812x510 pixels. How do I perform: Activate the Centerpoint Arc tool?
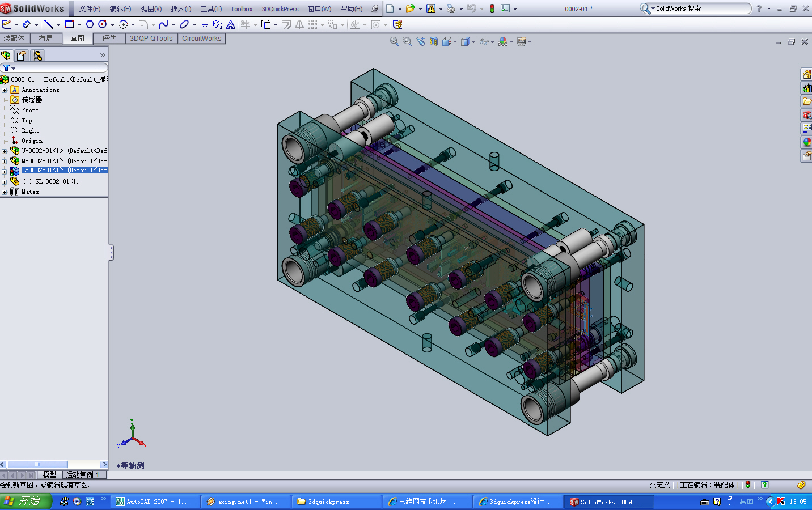point(123,24)
